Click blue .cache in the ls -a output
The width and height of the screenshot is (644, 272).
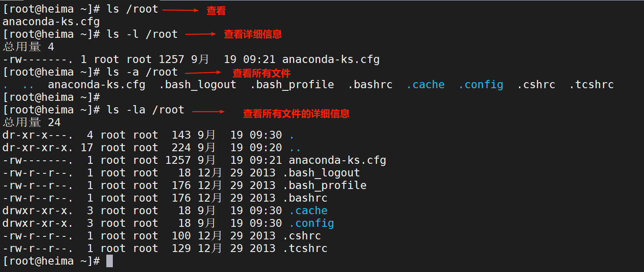425,85
